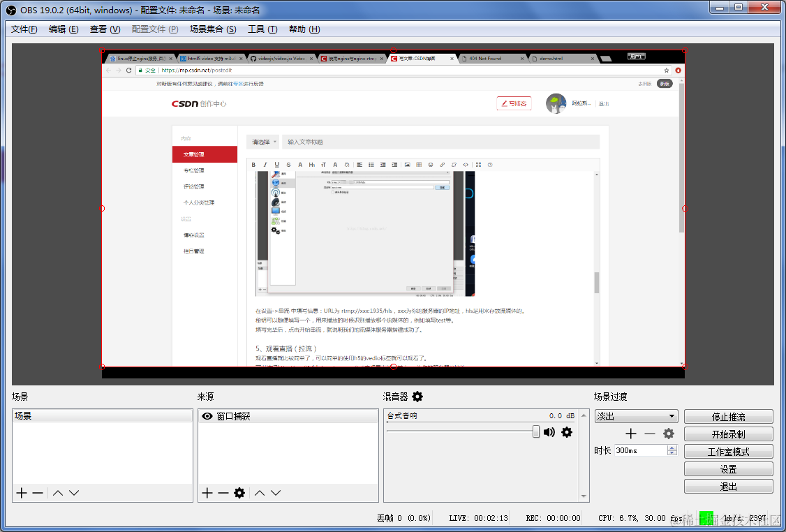Click 退出 exit button
The height and width of the screenshot is (532, 786).
coord(728,487)
